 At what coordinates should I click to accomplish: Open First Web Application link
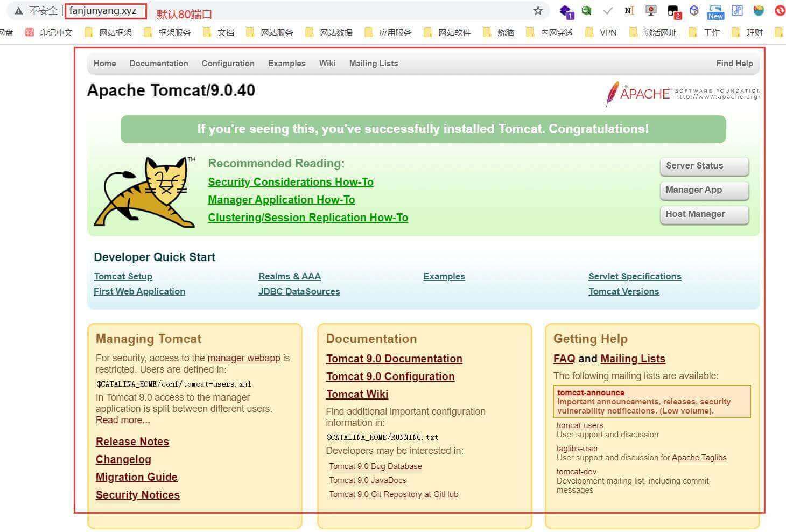[x=139, y=291]
